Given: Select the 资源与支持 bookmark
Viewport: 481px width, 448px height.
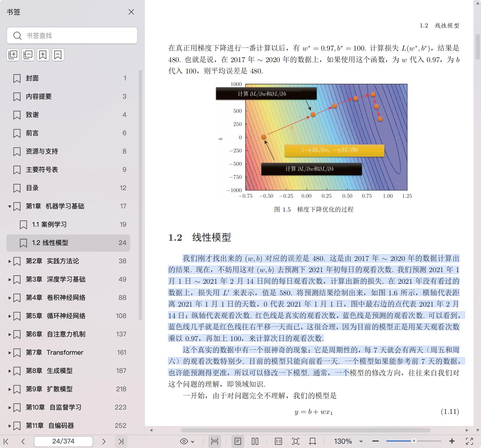Looking at the screenshot, I should click(x=68, y=151).
